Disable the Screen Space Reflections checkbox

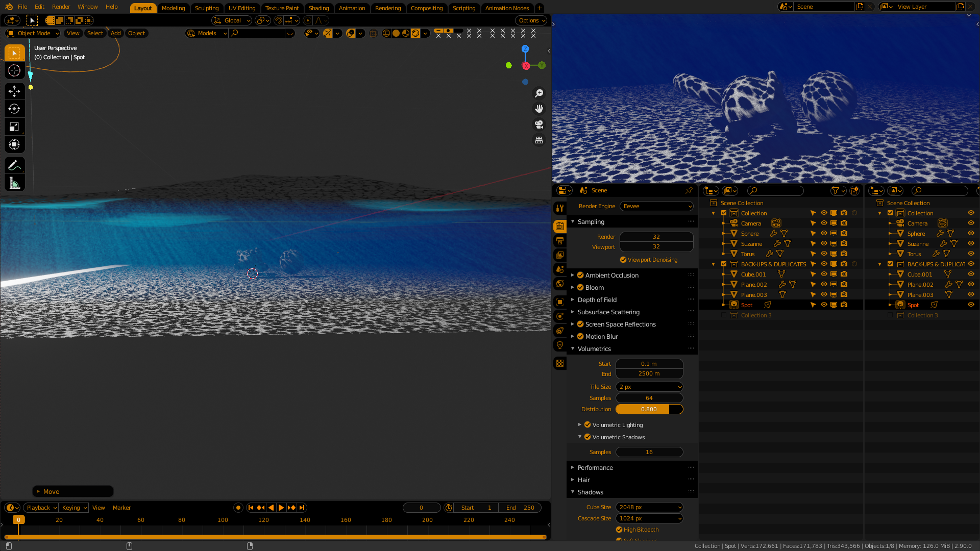(x=580, y=324)
